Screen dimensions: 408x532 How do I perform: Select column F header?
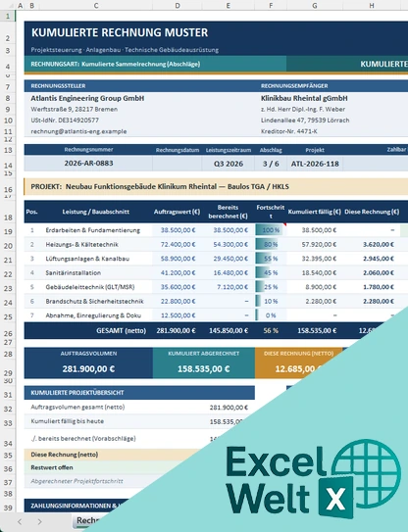(271, 6)
